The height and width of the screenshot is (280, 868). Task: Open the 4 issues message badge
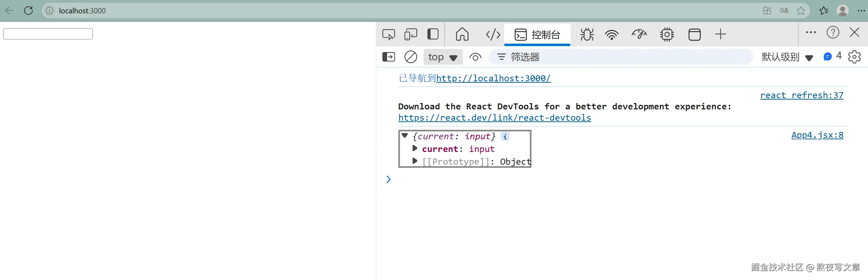tap(833, 56)
